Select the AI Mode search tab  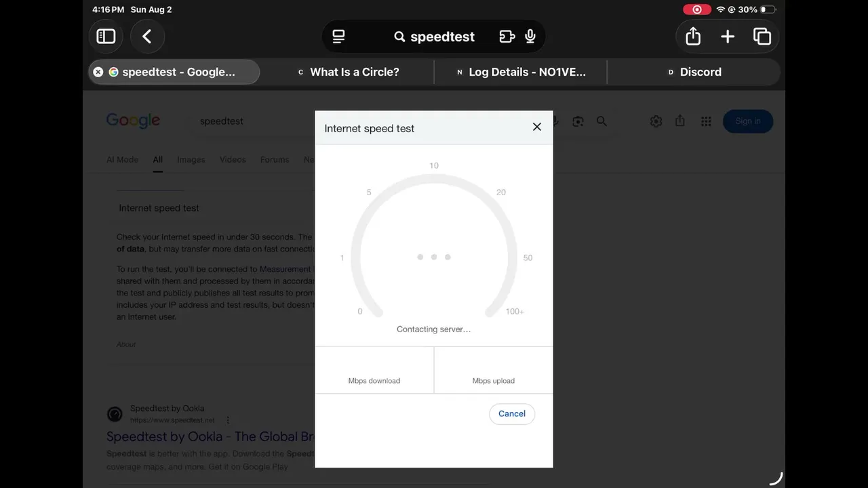pos(122,160)
